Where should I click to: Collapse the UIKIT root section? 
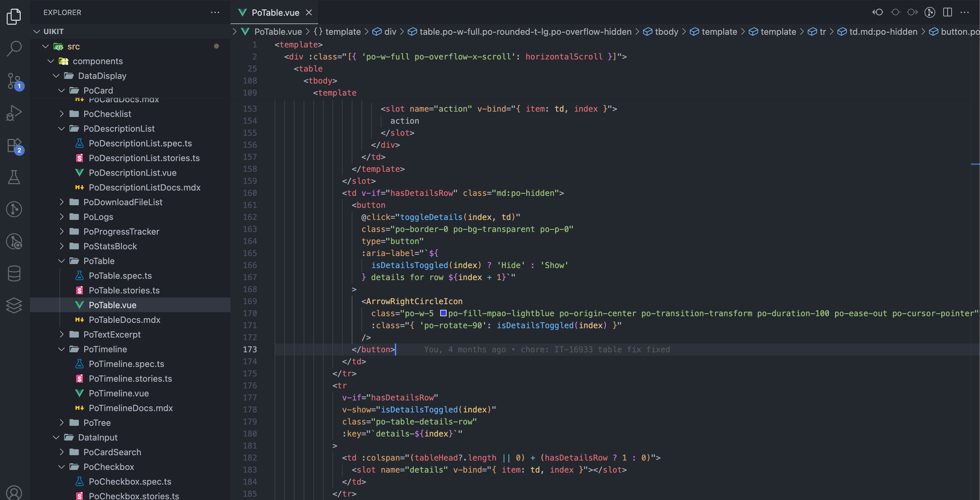click(x=37, y=31)
